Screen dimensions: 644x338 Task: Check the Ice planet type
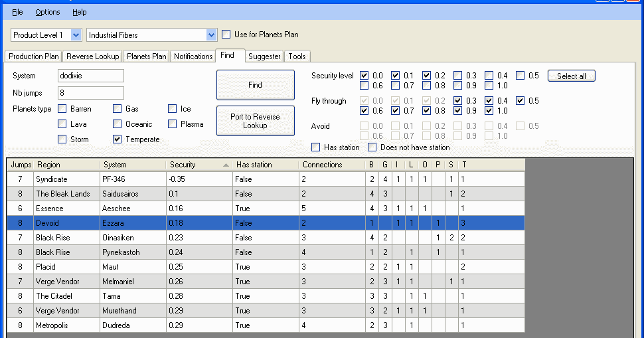[172, 109]
